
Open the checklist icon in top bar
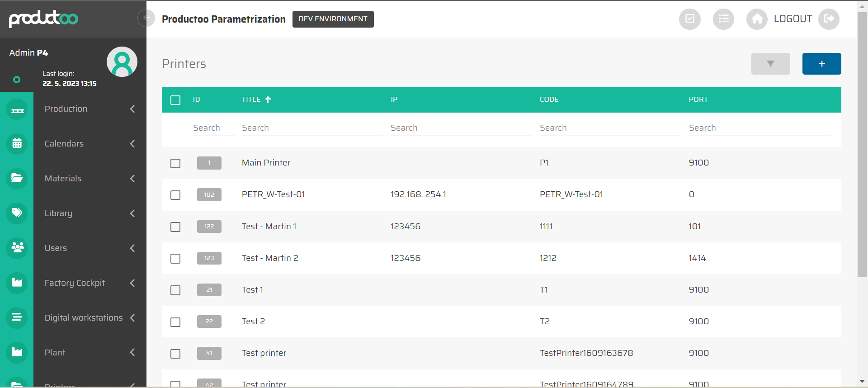pyautogui.click(x=689, y=19)
